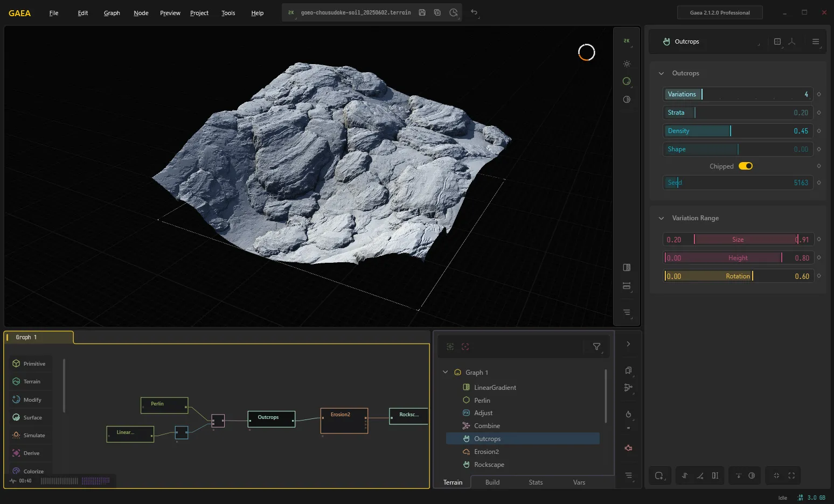Switch to the Build tab
Viewport: 834px width, 504px height.
(x=492, y=482)
